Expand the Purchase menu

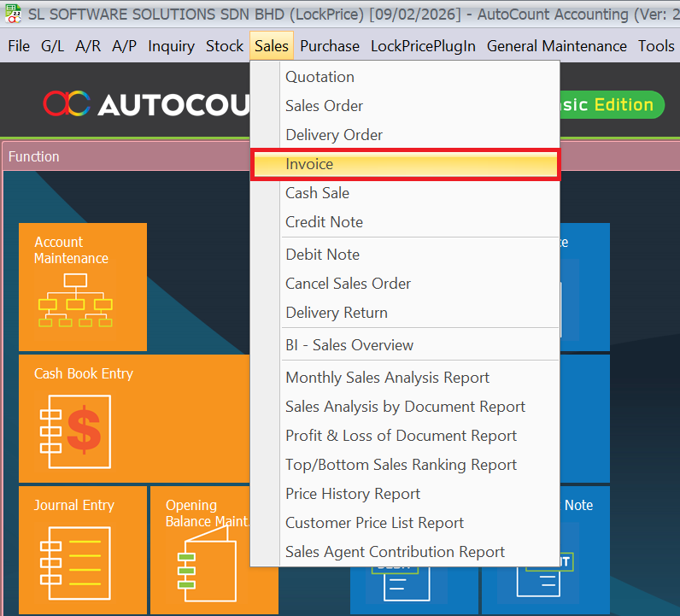[x=330, y=46]
